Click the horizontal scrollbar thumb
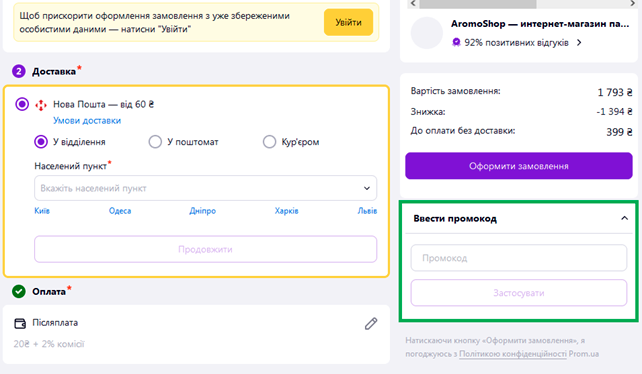This screenshot has width=642, height=374. pos(477,4)
